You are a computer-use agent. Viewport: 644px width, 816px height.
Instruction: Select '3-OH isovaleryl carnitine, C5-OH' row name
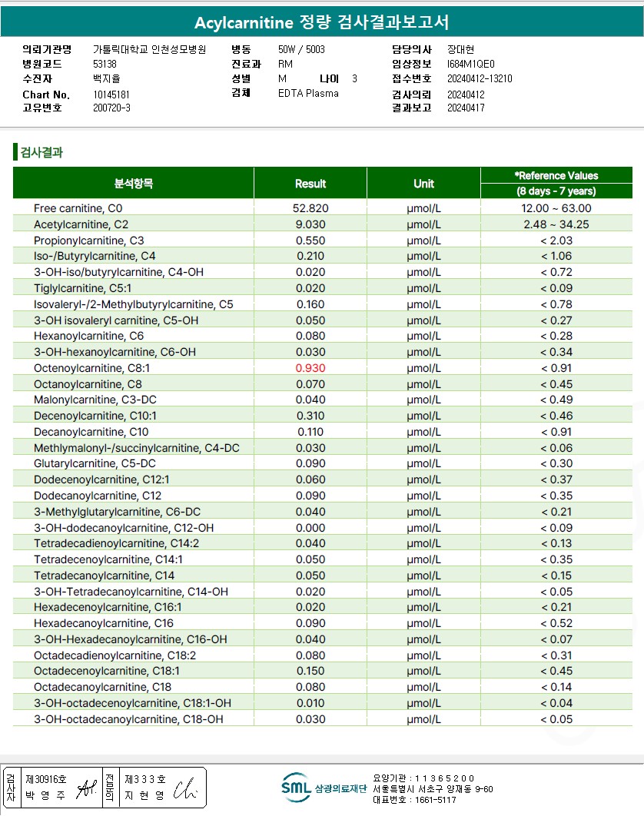tap(116, 320)
